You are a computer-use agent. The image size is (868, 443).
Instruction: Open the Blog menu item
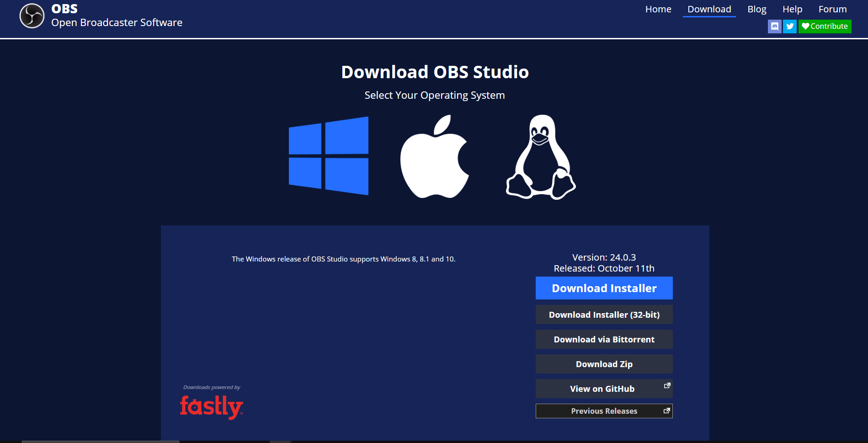coord(757,9)
